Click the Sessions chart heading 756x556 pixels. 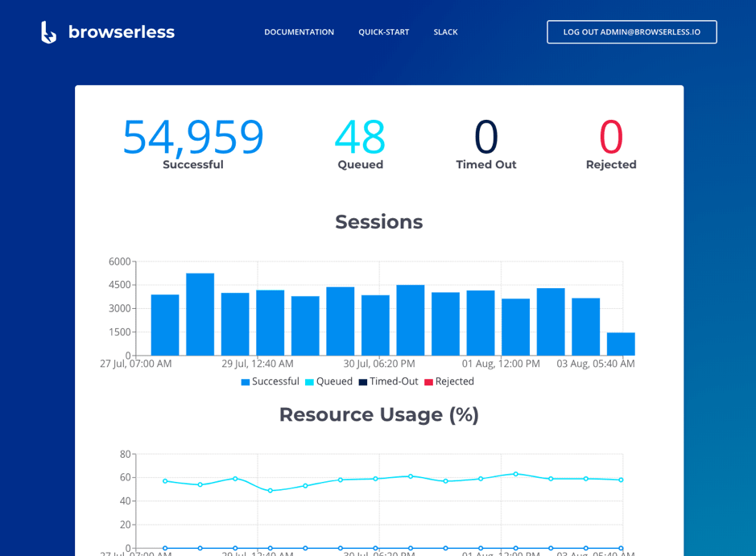[x=379, y=222]
